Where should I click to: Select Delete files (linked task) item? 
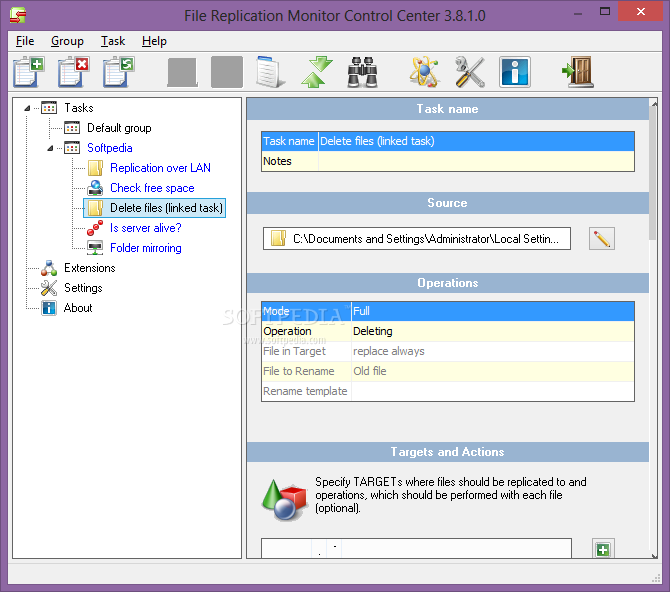coord(166,208)
